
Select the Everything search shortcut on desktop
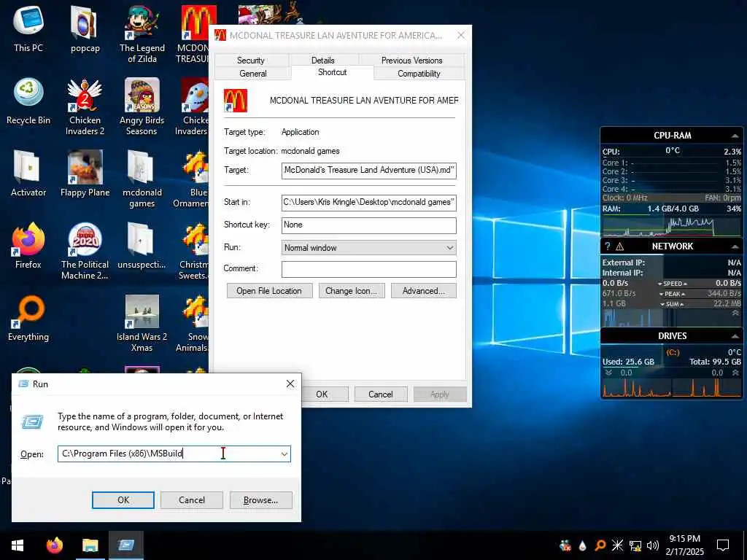(28, 318)
